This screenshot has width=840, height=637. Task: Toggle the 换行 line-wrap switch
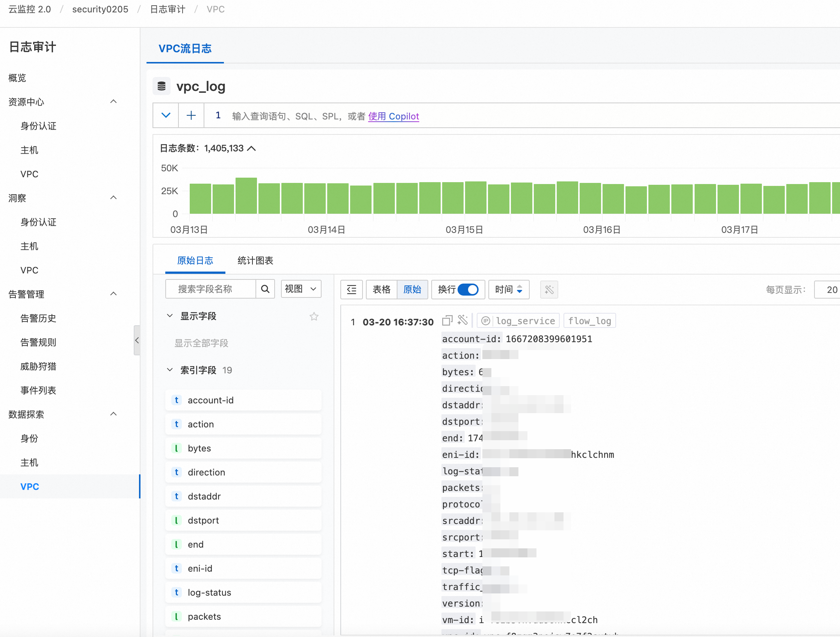click(468, 290)
